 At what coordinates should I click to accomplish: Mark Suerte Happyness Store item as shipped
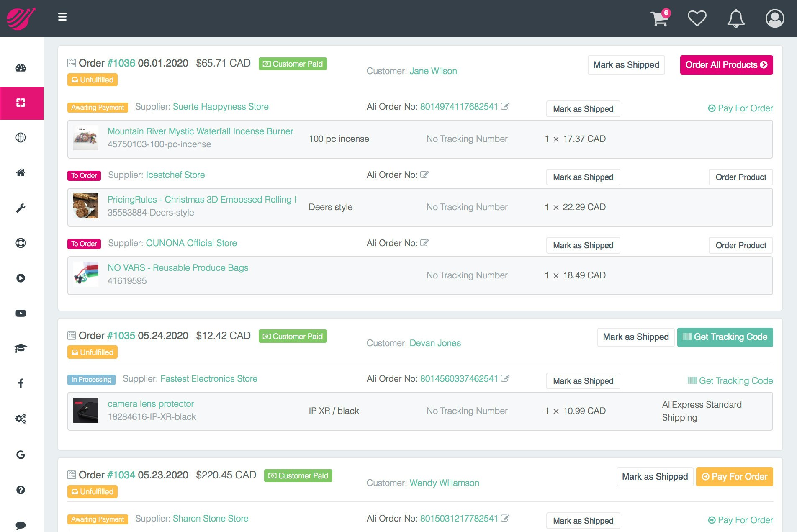coord(583,109)
